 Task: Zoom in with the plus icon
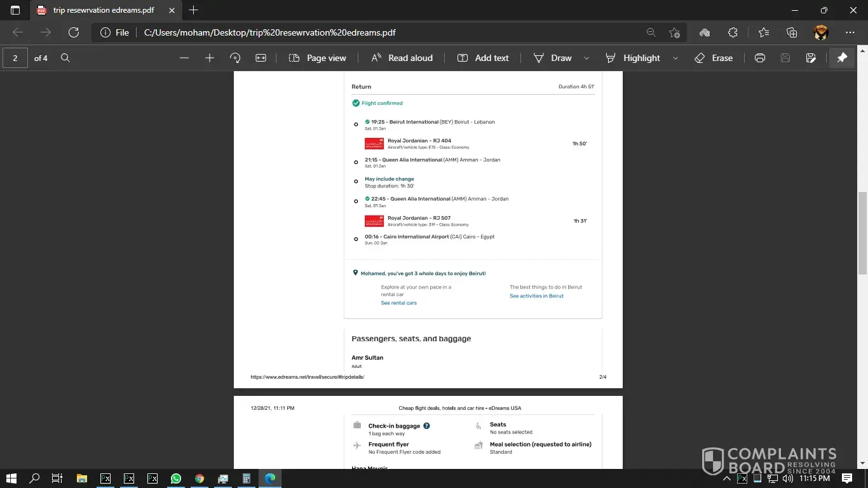pyautogui.click(x=210, y=58)
